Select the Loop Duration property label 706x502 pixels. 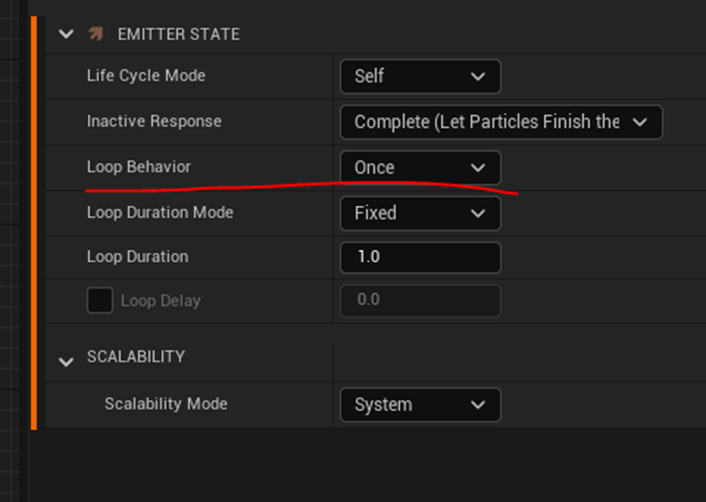click(x=137, y=257)
